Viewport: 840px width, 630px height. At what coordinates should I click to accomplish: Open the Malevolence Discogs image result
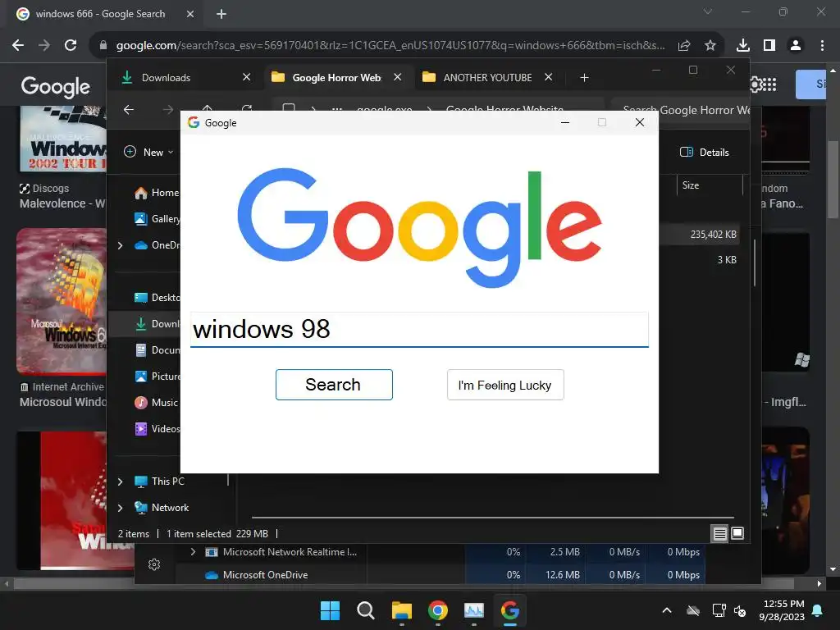point(63,139)
